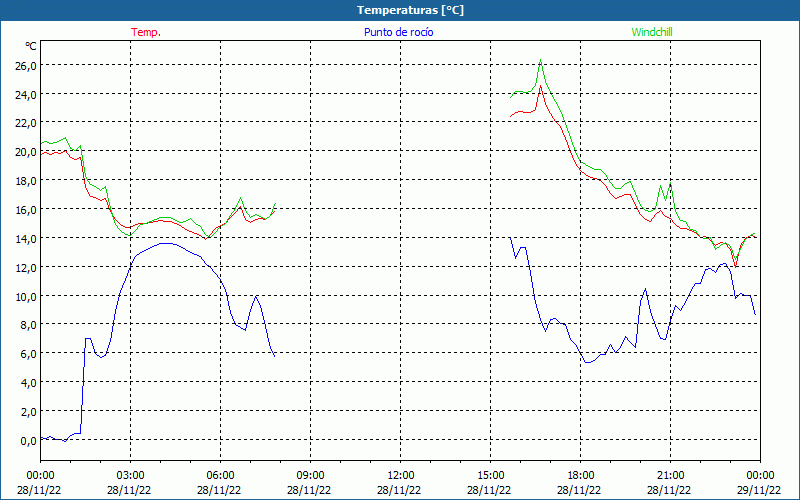Click the 14,0 y-axis label
Viewport: 800px width, 500px height.
(x=27, y=238)
